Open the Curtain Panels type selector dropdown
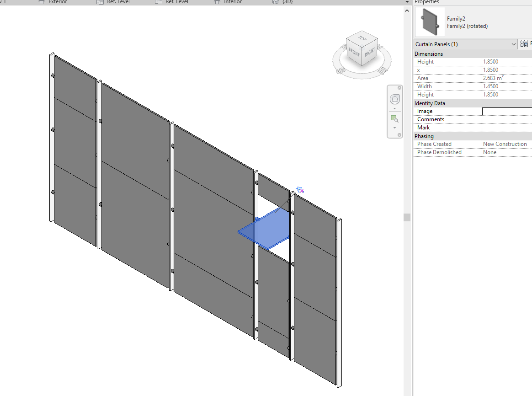The image size is (532, 396). coord(514,43)
